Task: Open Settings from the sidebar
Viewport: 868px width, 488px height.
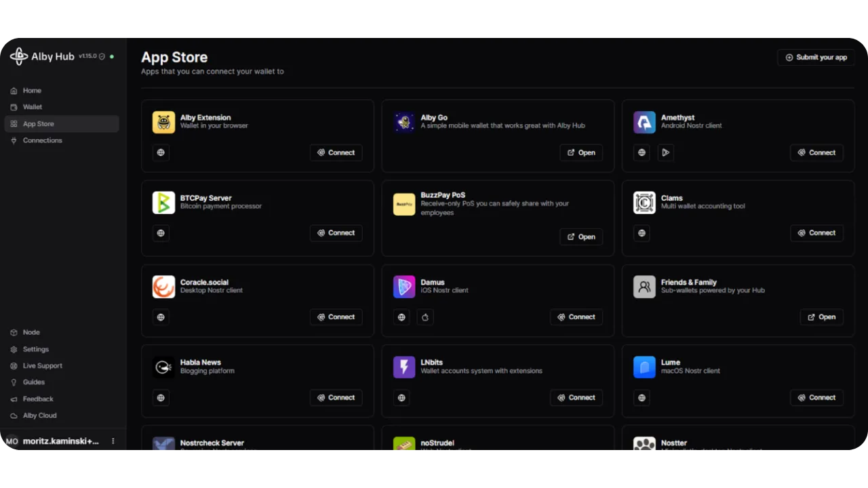Action: pos(35,349)
